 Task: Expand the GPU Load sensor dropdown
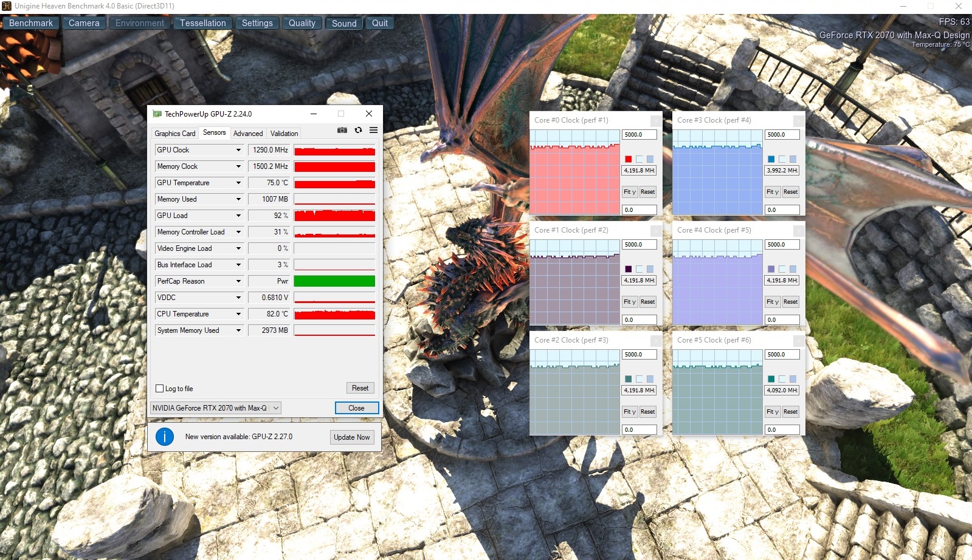(x=238, y=216)
